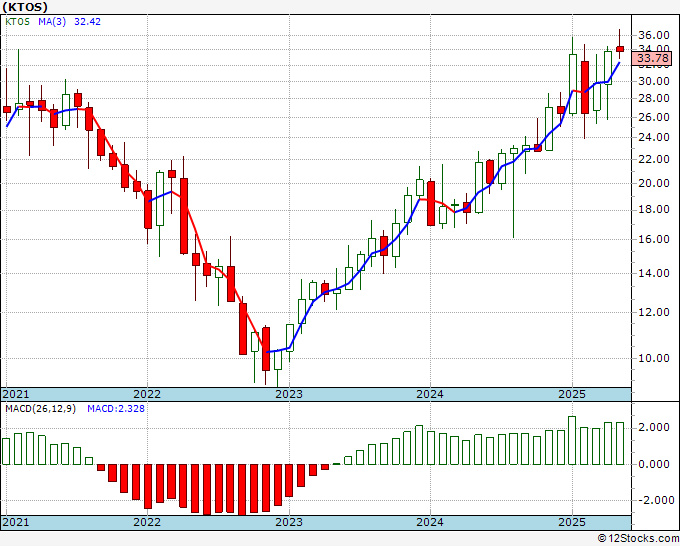Click 2023 on the price chart axis

pos(289,394)
